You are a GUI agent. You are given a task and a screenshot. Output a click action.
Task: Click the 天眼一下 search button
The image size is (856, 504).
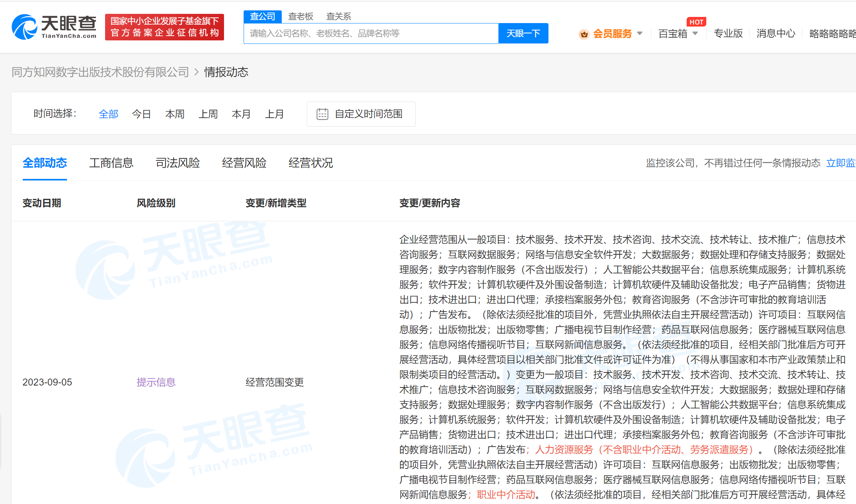523,33
